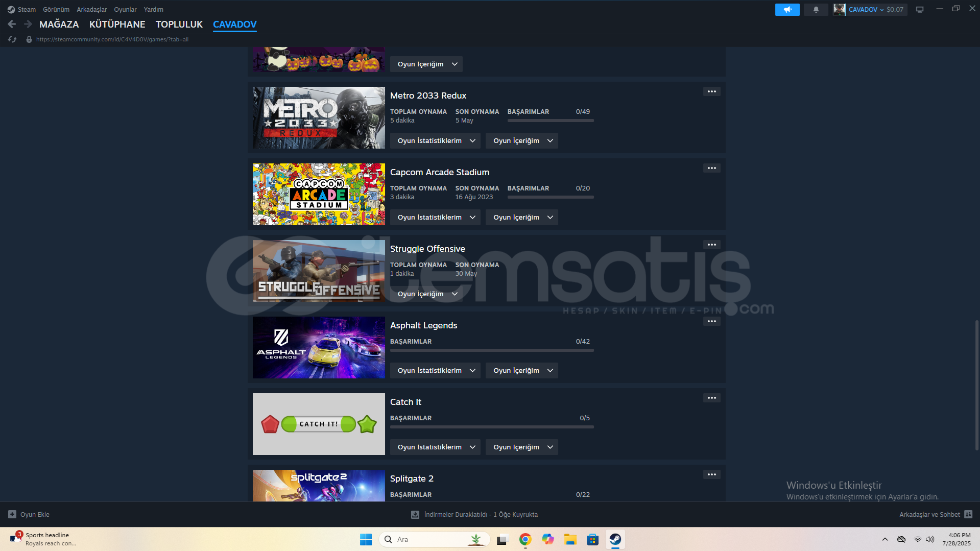Go to the TOPLULUK tab
This screenshot has width=980, height=551.
[179, 24]
